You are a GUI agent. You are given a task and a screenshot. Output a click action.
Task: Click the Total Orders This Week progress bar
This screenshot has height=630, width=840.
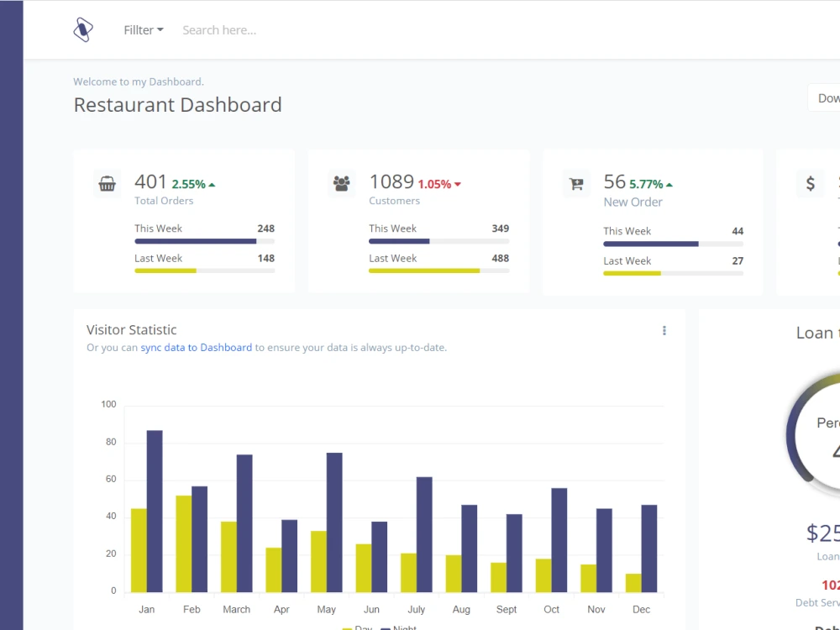pos(205,242)
